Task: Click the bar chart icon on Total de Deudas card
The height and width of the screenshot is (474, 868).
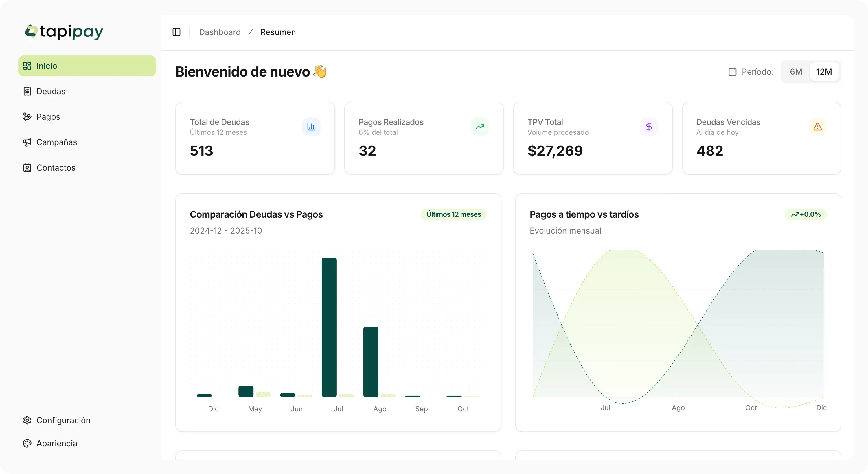Action: (x=311, y=127)
